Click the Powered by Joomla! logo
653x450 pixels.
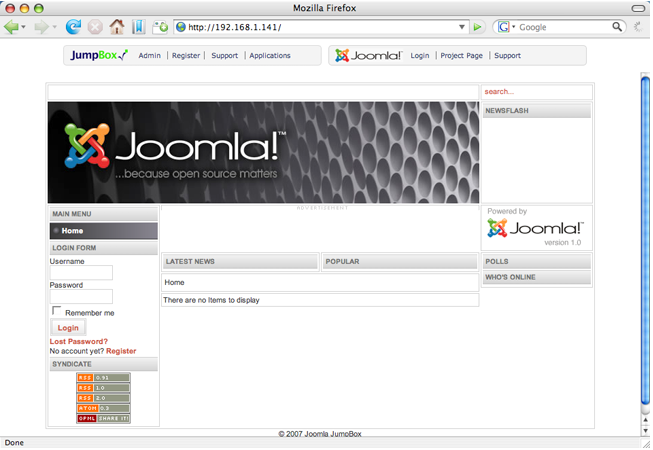point(536,228)
